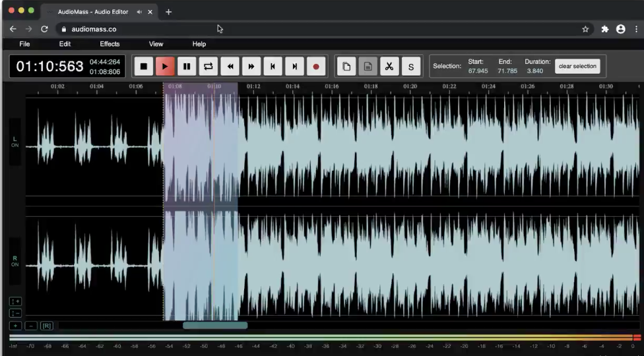Screen dimensions: 644x356
Task: Click the rewind (seek backward) icon
Action: (230, 67)
